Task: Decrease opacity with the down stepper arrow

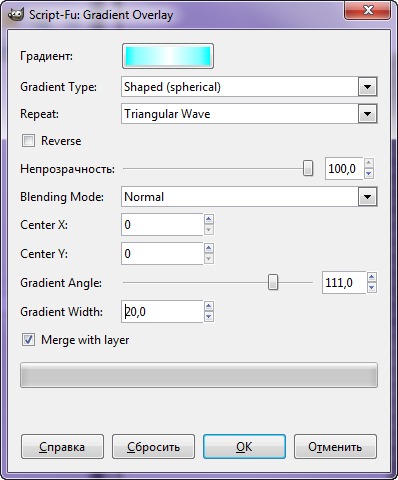Action: point(369,174)
